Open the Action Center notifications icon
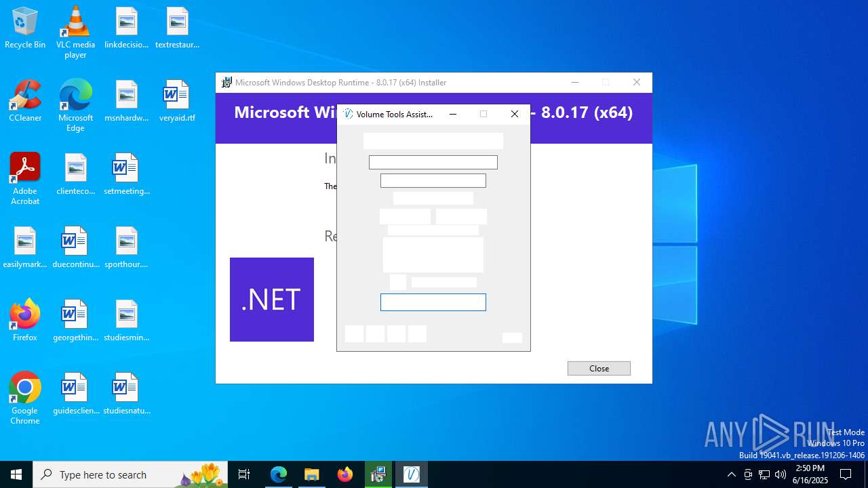The width and height of the screenshot is (868, 488). [x=846, y=474]
